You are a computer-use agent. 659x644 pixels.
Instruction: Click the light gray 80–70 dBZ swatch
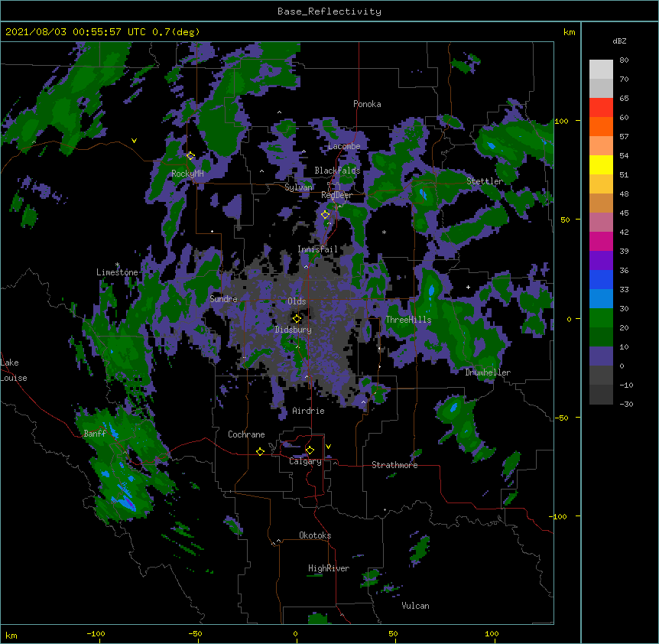pos(601,70)
